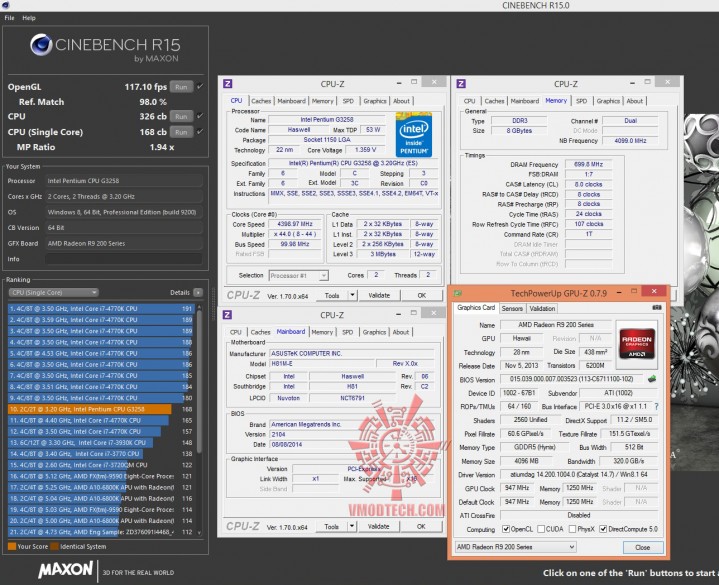Toggle the PhysX checkbox in GPU-Z

point(572,529)
